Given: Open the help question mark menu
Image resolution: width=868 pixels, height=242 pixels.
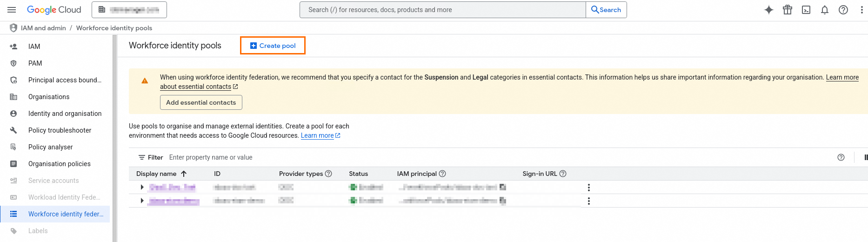Looking at the screenshot, I should click(843, 10).
